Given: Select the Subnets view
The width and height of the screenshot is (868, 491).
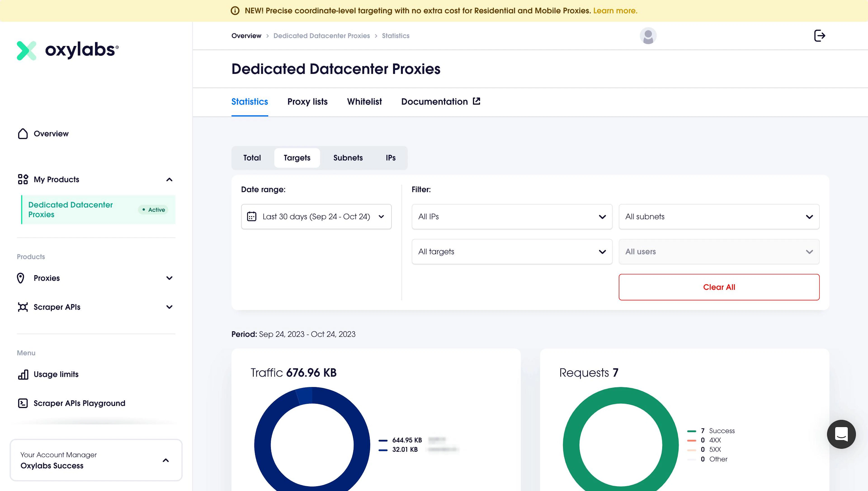Looking at the screenshot, I should click(x=348, y=158).
